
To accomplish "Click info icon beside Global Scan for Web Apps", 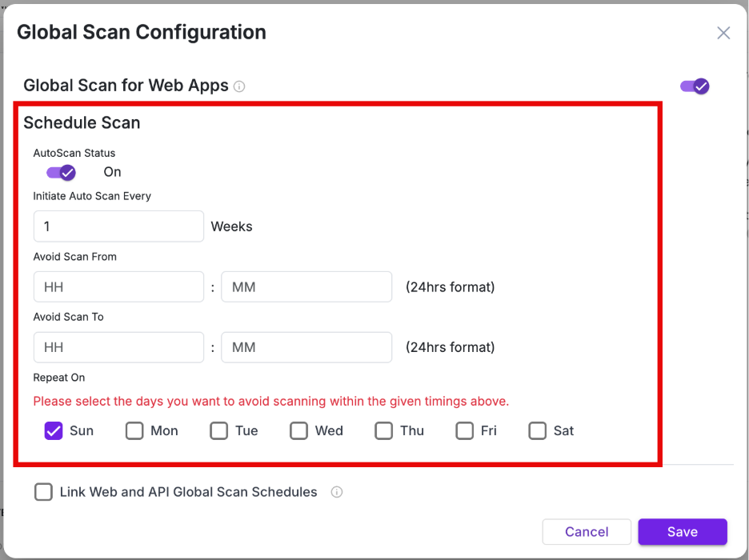I will point(239,86).
